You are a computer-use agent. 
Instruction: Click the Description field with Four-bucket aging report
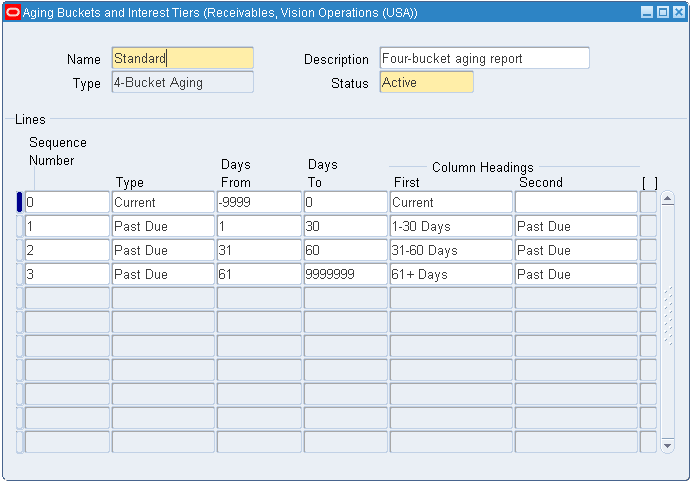tap(484, 59)
